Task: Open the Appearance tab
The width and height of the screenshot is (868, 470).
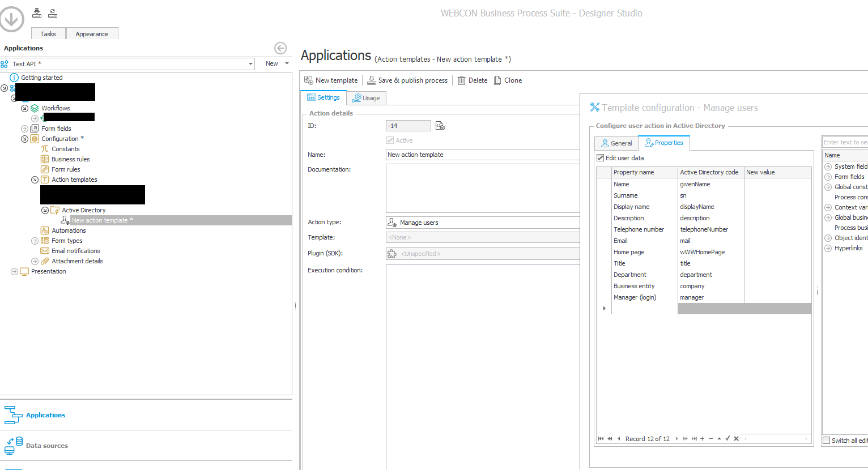Action: [x=92, y=33]
